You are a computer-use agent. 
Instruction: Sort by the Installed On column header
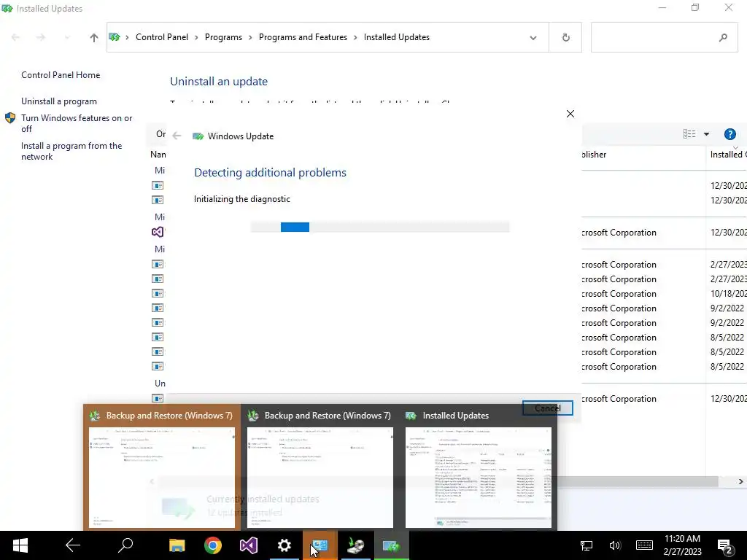tap(727, 155)
